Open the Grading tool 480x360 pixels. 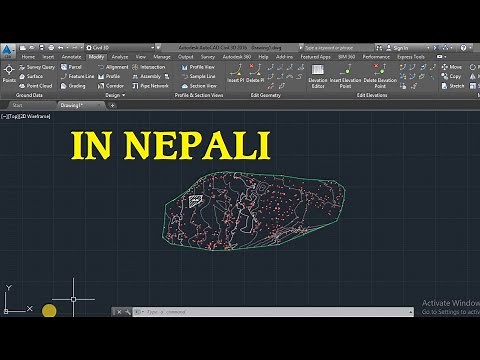coord(73,86)
